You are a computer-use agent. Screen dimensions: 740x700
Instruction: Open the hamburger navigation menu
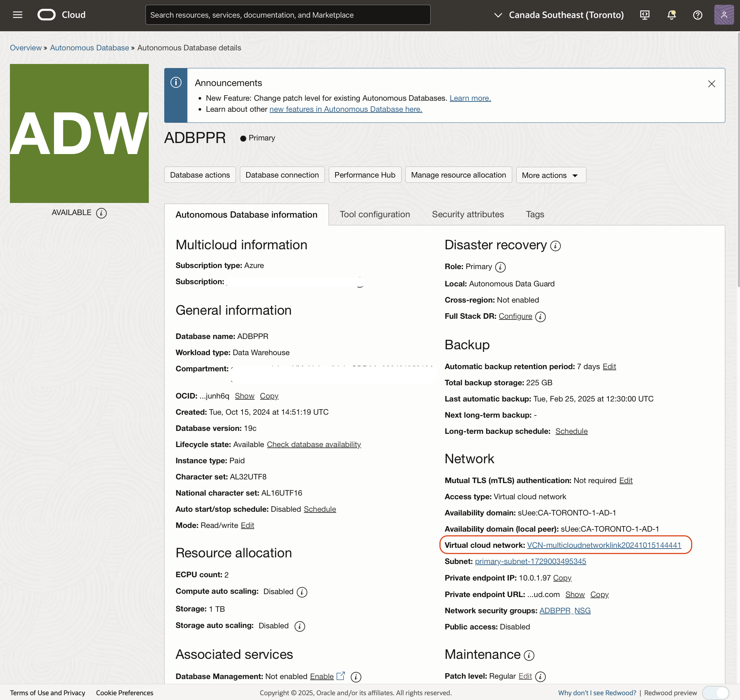tap(18, 15)
